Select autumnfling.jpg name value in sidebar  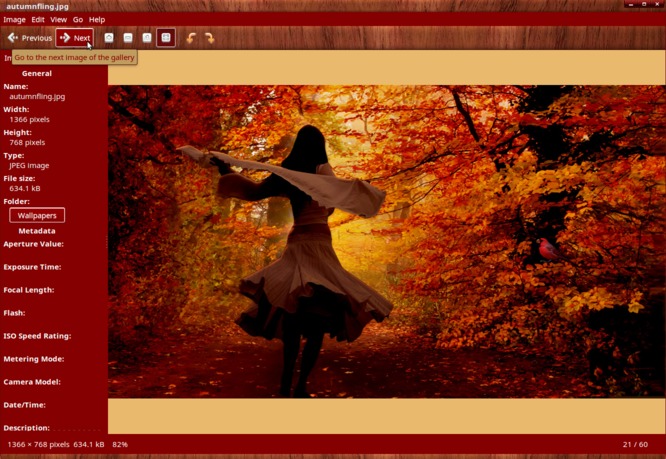(37, 96)
